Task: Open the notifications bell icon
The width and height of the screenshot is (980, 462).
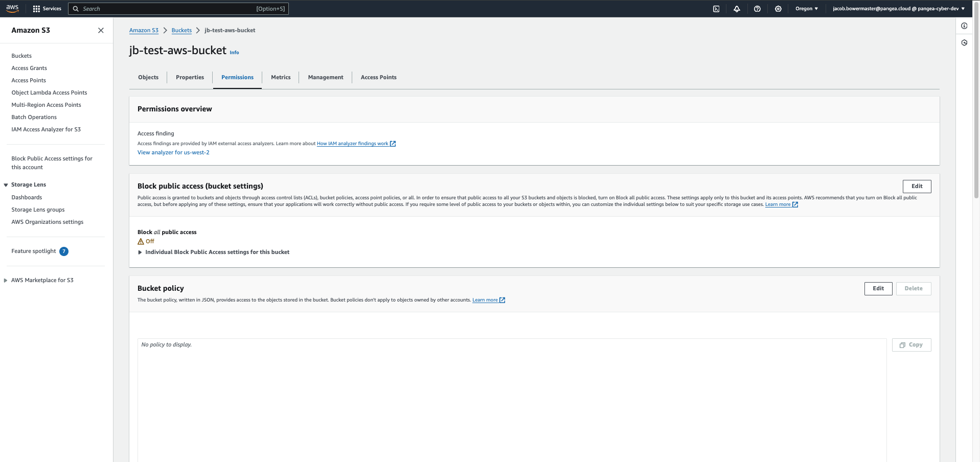Action: point(737,9)
